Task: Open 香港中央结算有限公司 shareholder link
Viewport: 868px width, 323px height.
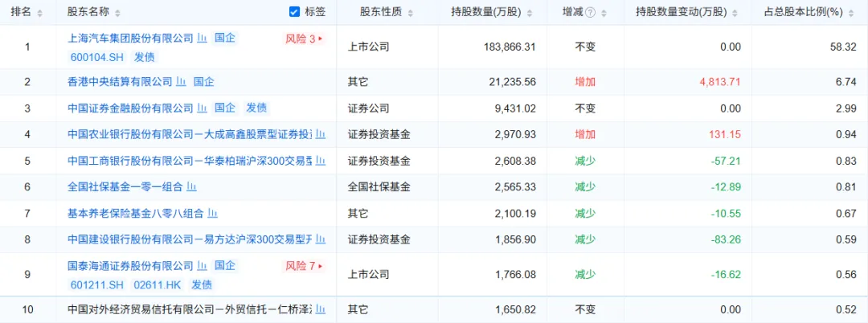Action: [x=120, y=82]
